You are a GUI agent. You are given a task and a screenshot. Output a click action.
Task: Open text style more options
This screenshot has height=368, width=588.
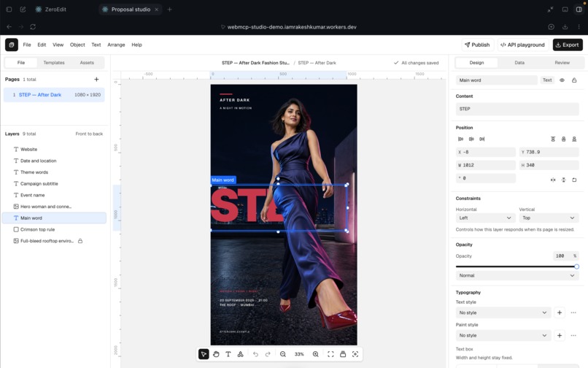point(573,313)
